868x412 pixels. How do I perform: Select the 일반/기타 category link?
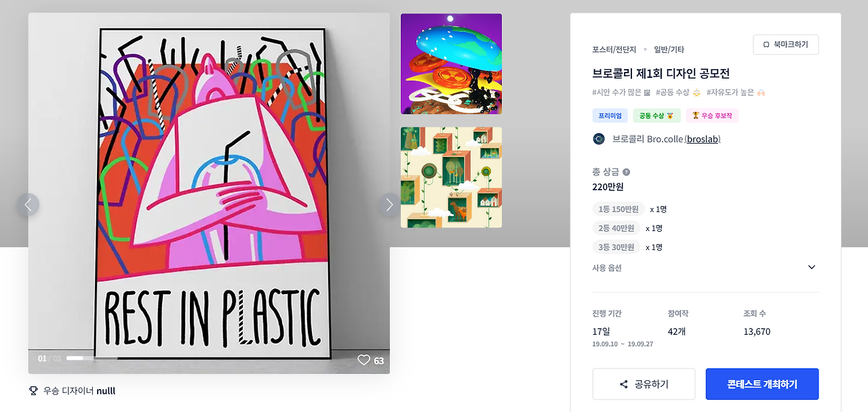point(669,49)
